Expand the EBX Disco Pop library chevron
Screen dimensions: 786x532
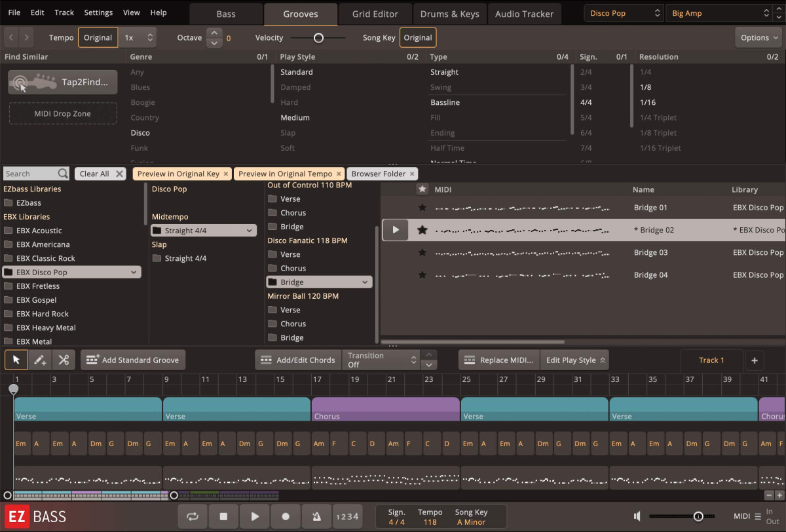[134, 272]
